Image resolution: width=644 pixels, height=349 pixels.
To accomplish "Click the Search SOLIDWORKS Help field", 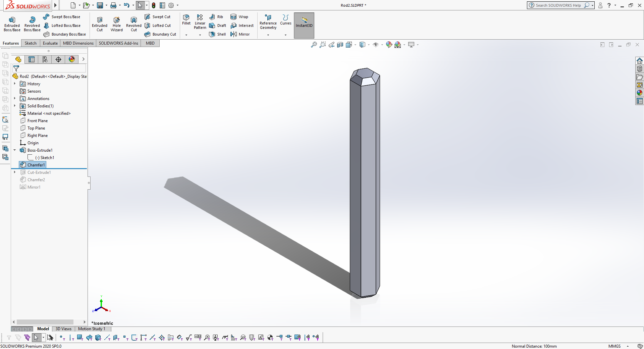I will (558, 5).
